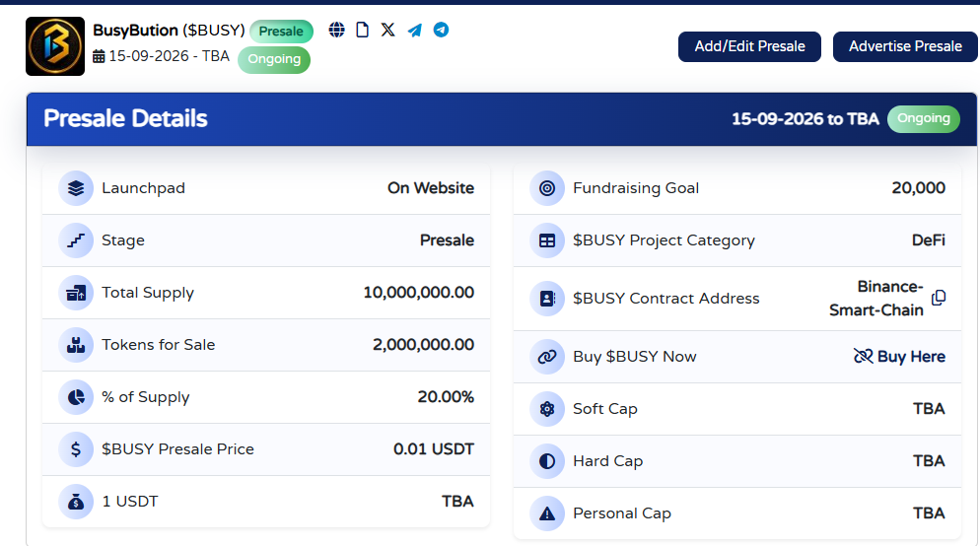Click the Fundraising Goal label
The height and width of the screenshot is (546, 980).
(x=636, y=188)
